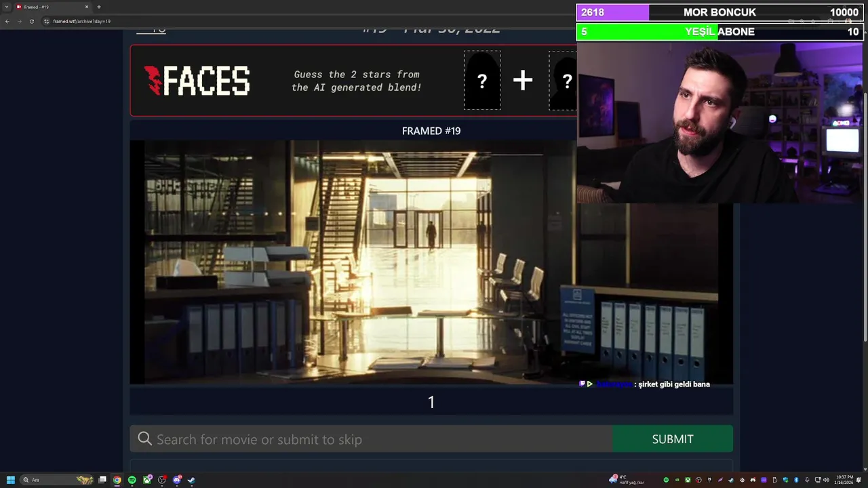Image resolution: width=868 pixels, height=488 pixels.
Task: Click the Steam icon in system tray
Action: click(x=731, y=480)
